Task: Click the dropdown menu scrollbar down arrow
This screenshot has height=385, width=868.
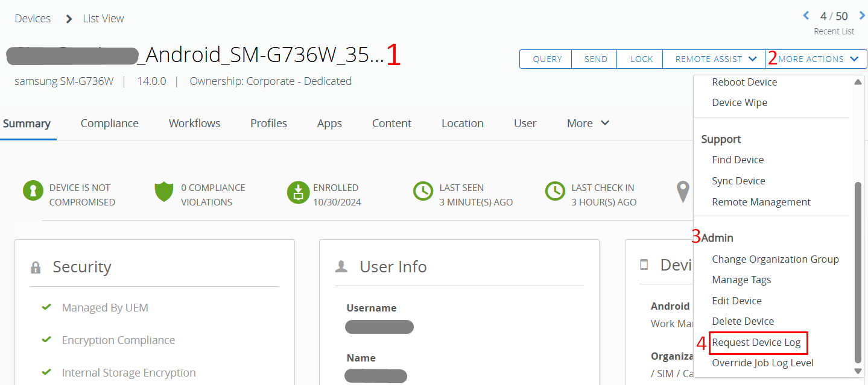Action: click(x=858, y=371)
